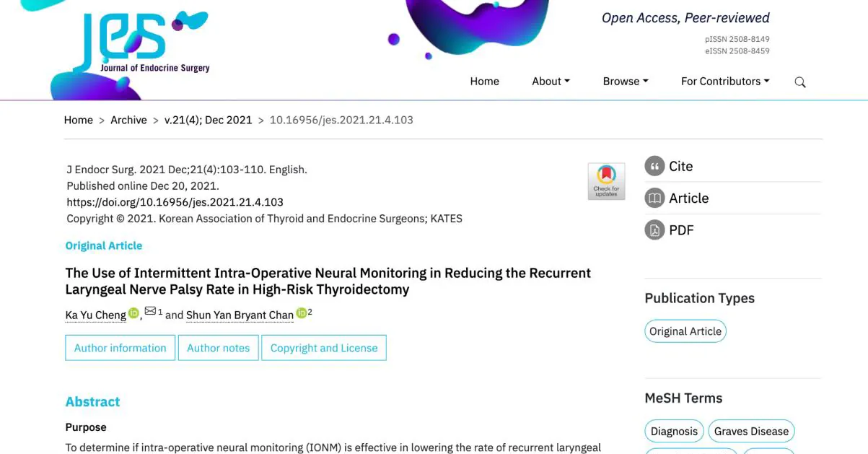Viewport: 868px width, 454px height.
Task: Go to Home in the navigation bar
Action: (x=485, y=82)
